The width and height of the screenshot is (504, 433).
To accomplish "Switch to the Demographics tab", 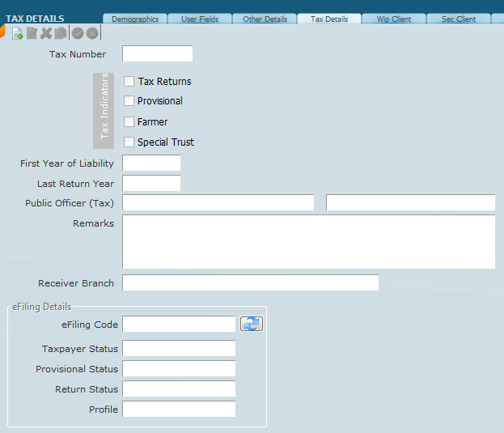I will coord(135,19).
